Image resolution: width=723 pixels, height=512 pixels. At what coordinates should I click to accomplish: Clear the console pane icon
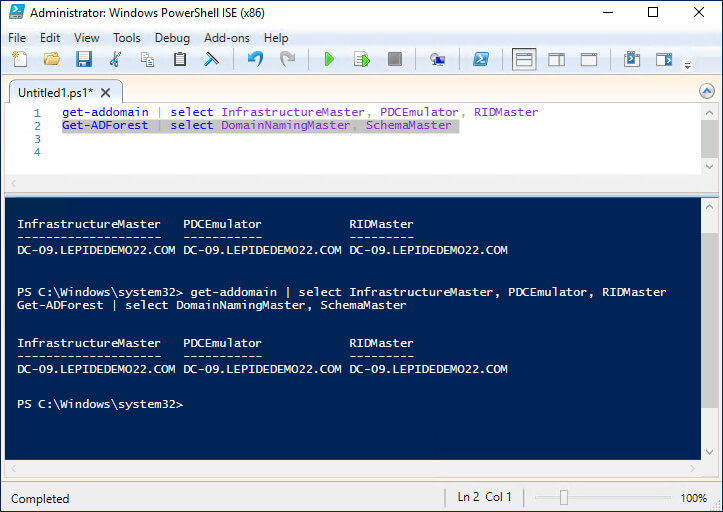click(x=212, y=59)
